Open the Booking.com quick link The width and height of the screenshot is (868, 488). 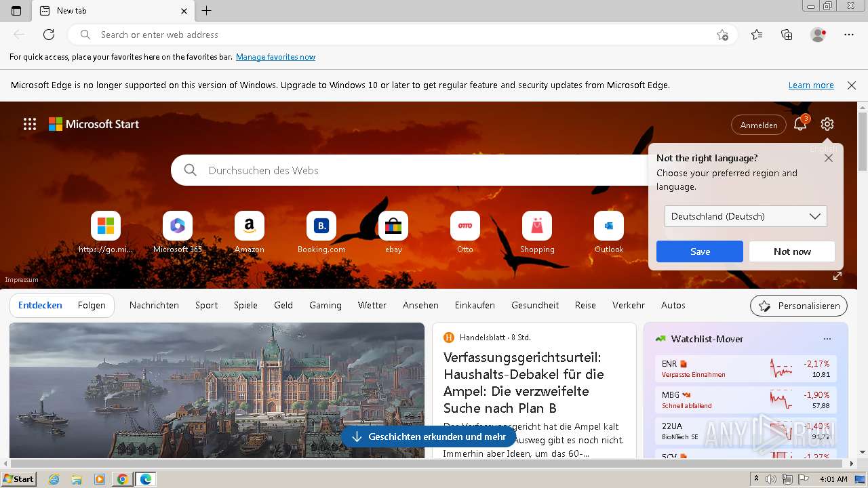point(321,232)
